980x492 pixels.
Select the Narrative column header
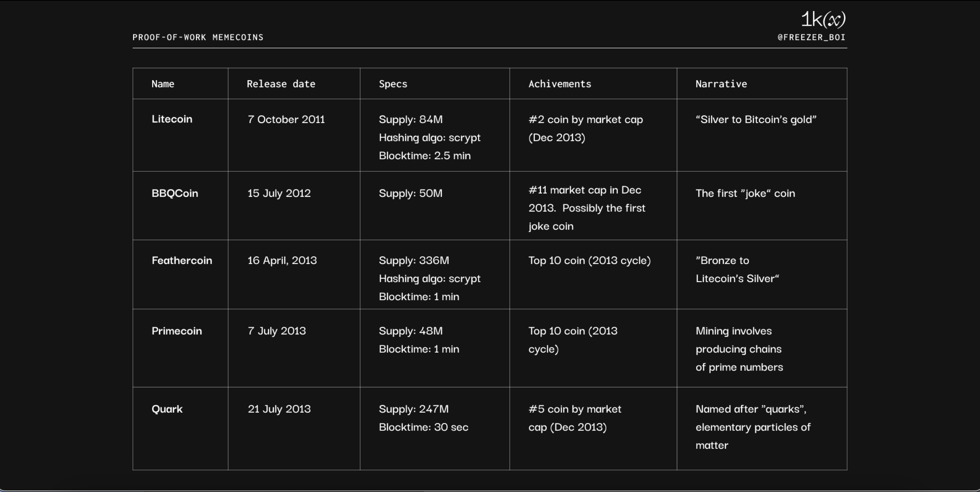coord(721,84)
